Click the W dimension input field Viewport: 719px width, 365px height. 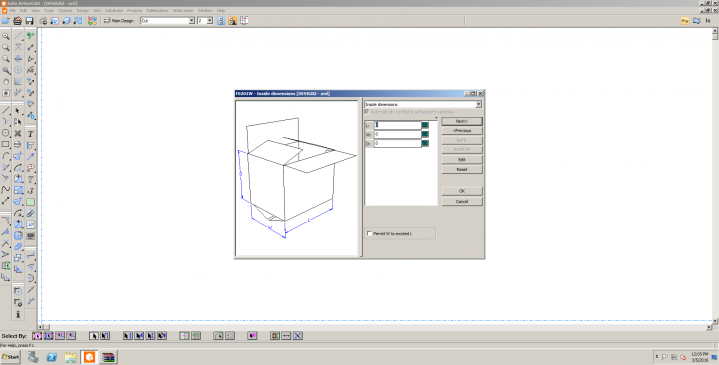point(398,134)
